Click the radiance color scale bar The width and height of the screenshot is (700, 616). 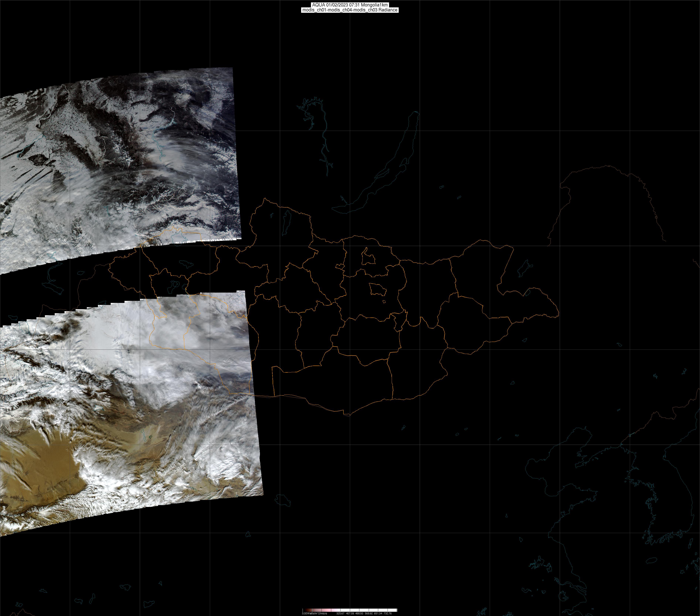pos(350,610)
